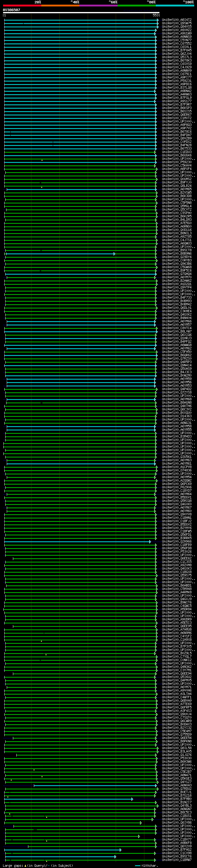Select label UniRef100_Q6EE62

coord(176,558)
